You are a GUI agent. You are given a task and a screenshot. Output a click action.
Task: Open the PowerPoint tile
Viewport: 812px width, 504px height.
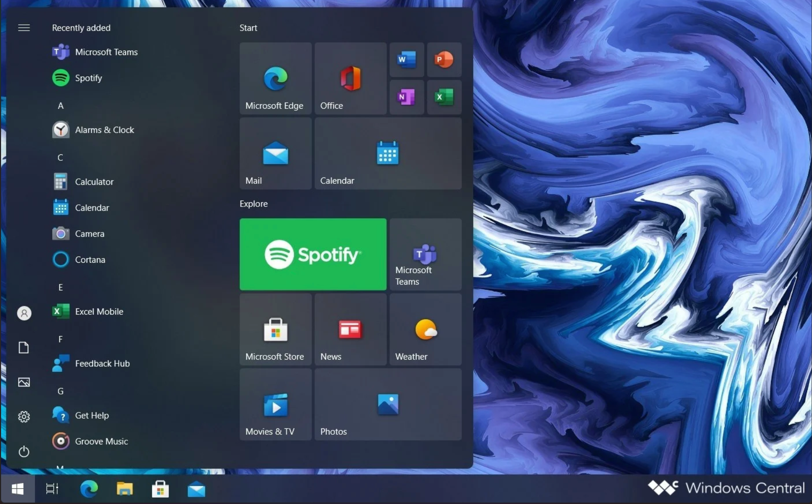point(444,60)
